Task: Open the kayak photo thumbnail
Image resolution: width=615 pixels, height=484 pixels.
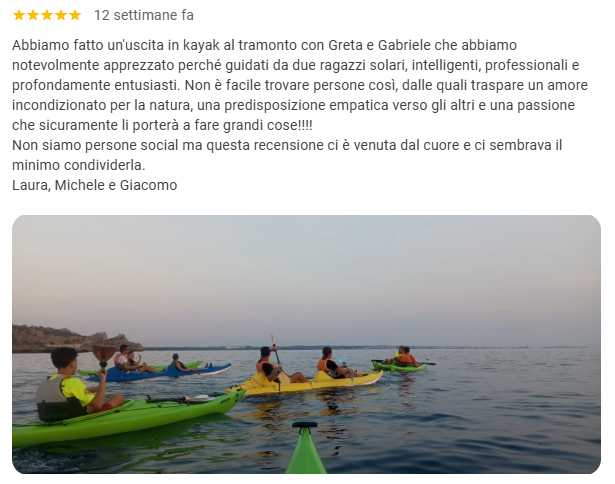Action: coord(306,344)
